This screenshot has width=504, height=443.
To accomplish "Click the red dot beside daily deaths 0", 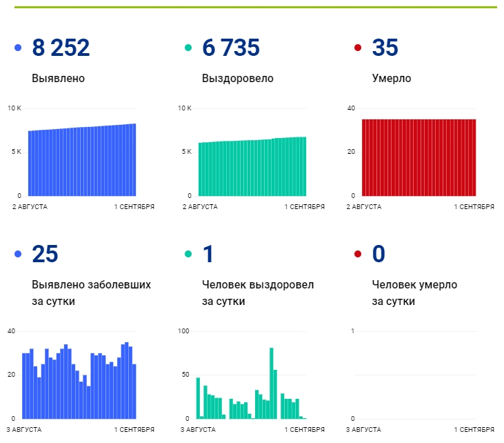I will coord(358,254).
